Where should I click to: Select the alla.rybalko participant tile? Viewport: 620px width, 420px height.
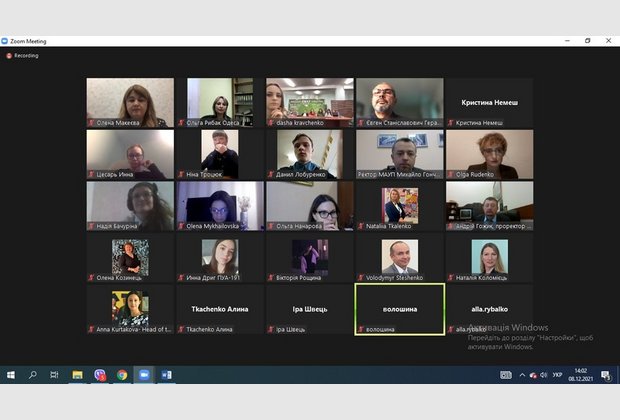490,309
